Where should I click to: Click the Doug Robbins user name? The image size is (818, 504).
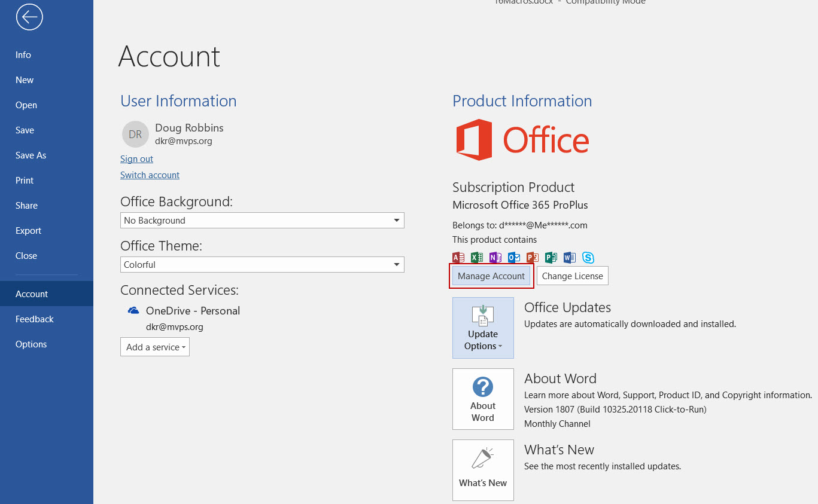(x=189, y=128)
